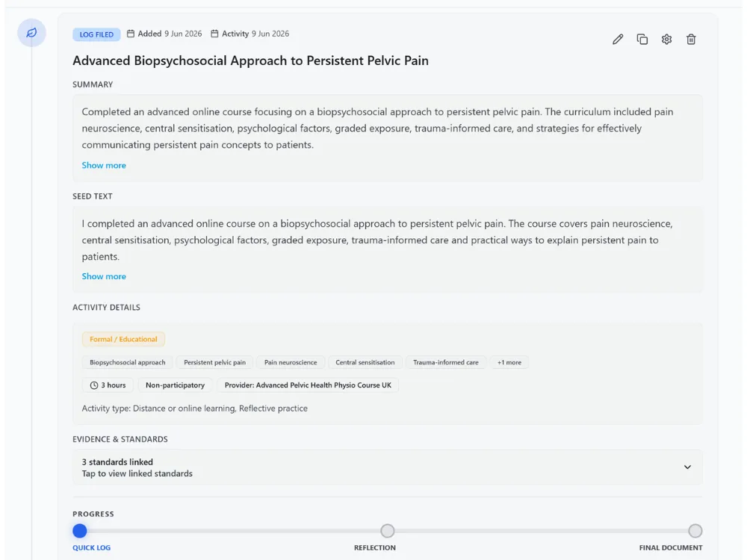Expand the 3 standards linked chevron

[687, 467]
